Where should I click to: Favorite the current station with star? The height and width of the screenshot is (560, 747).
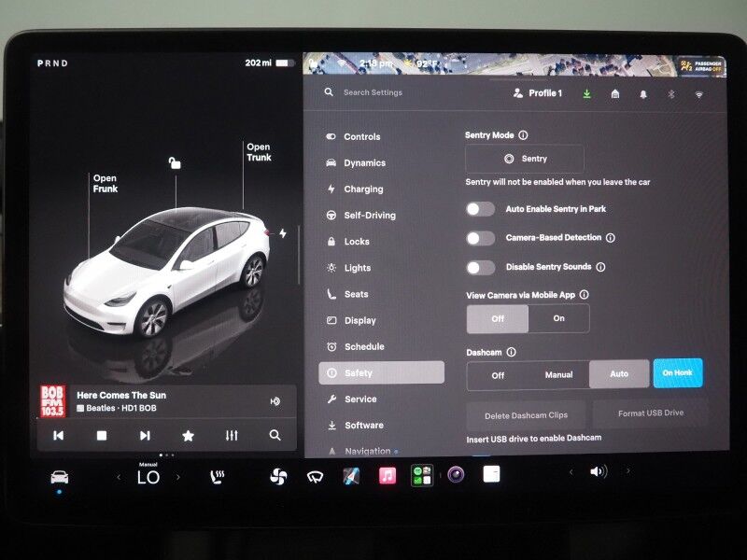[189, 435]
